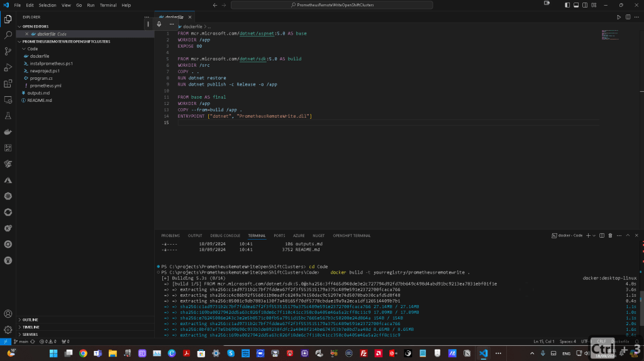Screen dimensions: 644x361
Task: Open the Selection menu
Action: coord(47,5)
